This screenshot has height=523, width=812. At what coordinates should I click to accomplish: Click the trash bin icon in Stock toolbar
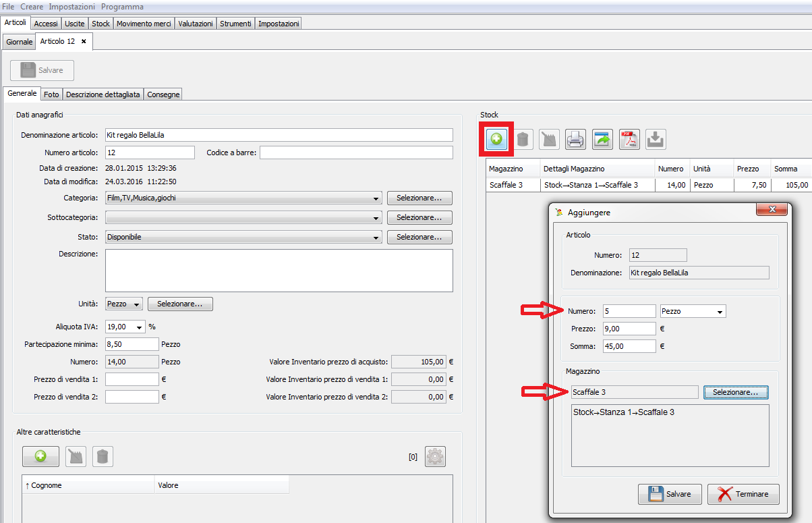[x=523, y=139]
